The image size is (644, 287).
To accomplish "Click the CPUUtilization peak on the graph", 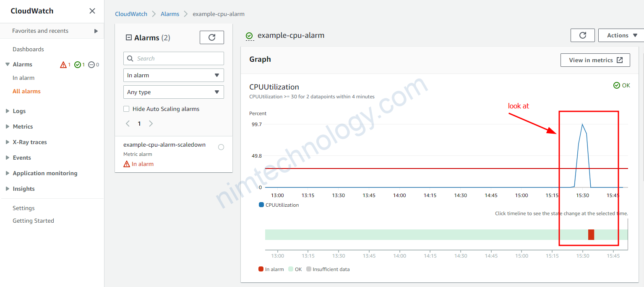I will [x=582, y=124].
